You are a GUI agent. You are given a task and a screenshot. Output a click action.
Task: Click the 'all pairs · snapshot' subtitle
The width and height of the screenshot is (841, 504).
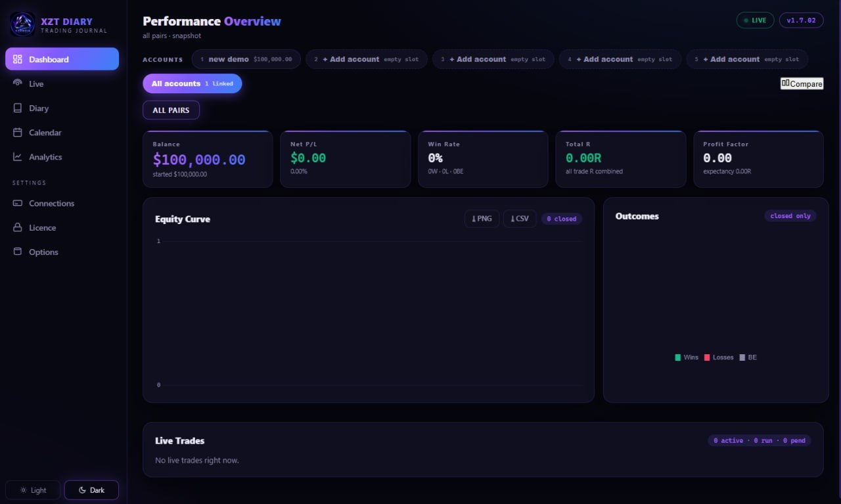coord(171,35)
